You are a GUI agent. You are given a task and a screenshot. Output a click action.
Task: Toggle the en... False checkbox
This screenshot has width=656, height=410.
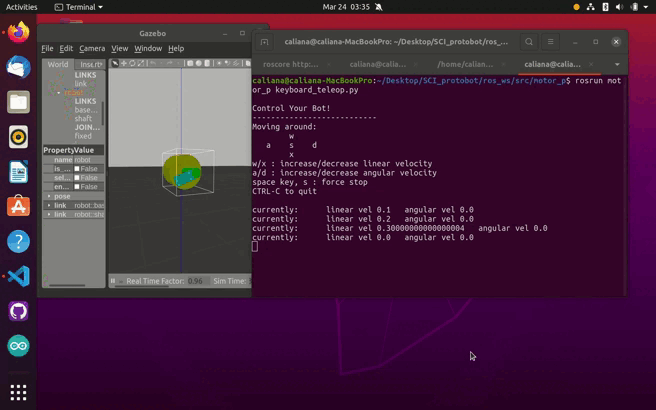tap(77, 187)
